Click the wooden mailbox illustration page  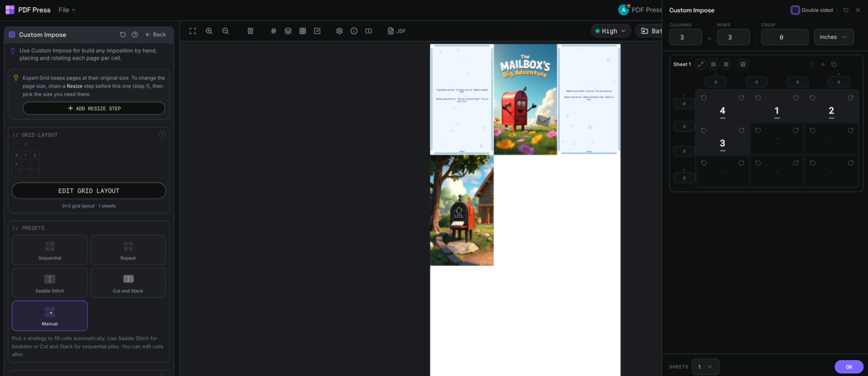[462, 211]
